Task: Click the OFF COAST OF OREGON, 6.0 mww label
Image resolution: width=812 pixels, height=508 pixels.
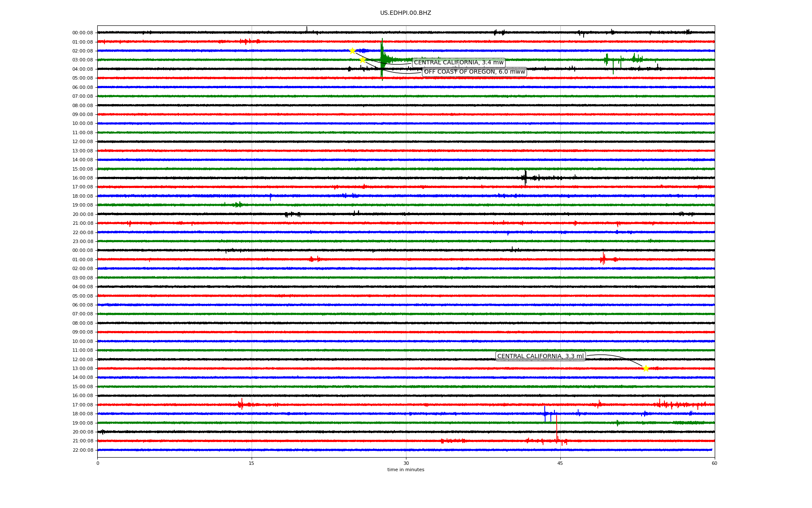Action: click(474, 72)
